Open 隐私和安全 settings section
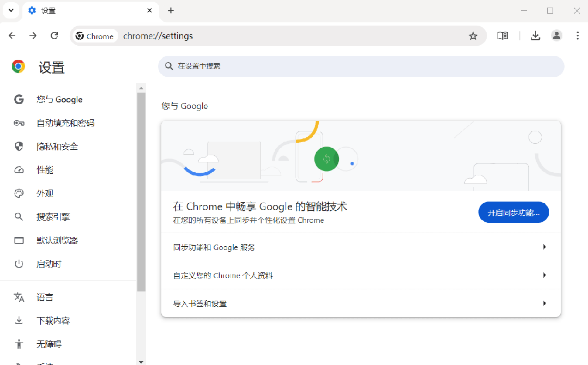This screenshot has width=588, height=365. pos(68,147)
